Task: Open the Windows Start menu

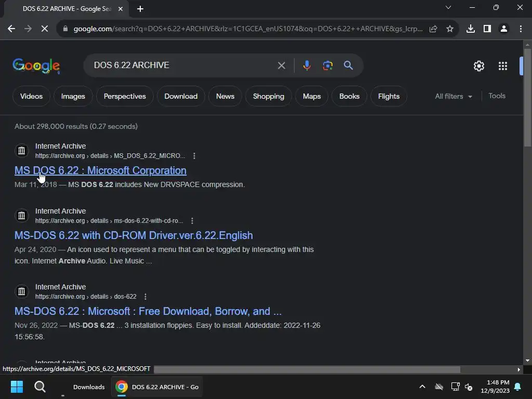Action: (17, 387)
